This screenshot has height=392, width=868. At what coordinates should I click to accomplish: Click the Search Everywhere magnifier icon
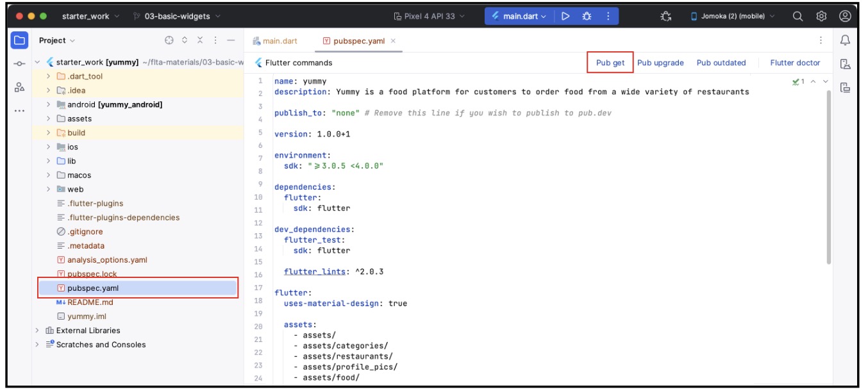(x=797, y=17)
